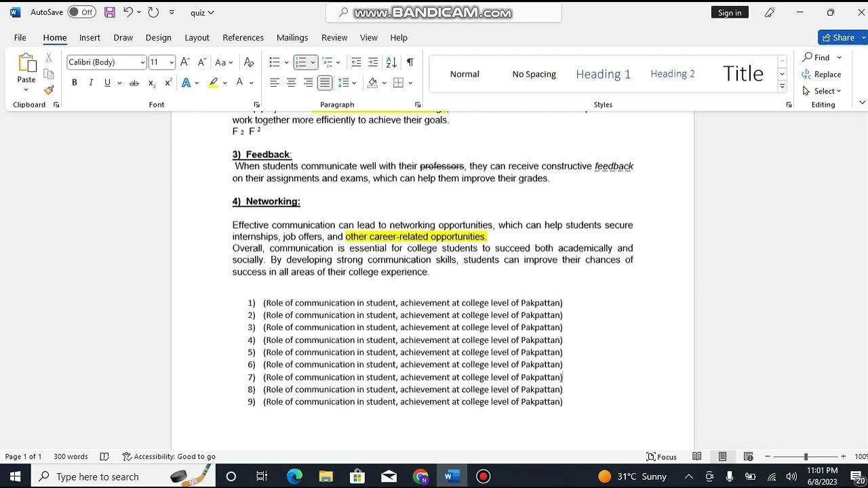This screenshot has width=868, height=488.
Task: Expand the Styles gallery More arrow
Action: coord(782,86)
